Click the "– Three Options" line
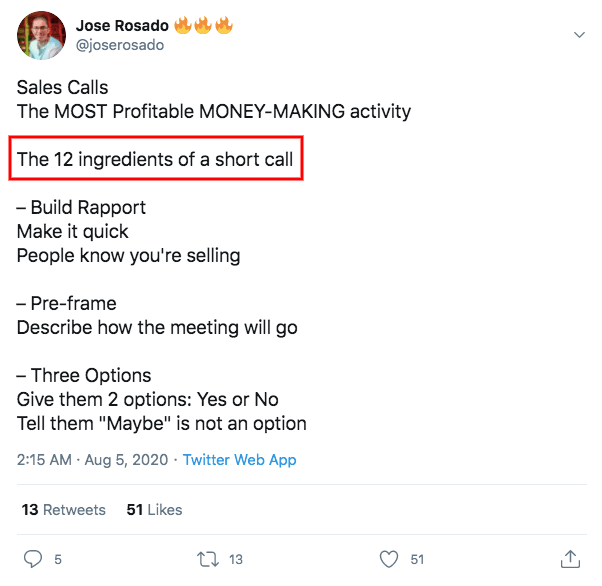Screen dimensions: 602x586 point(84,376)
